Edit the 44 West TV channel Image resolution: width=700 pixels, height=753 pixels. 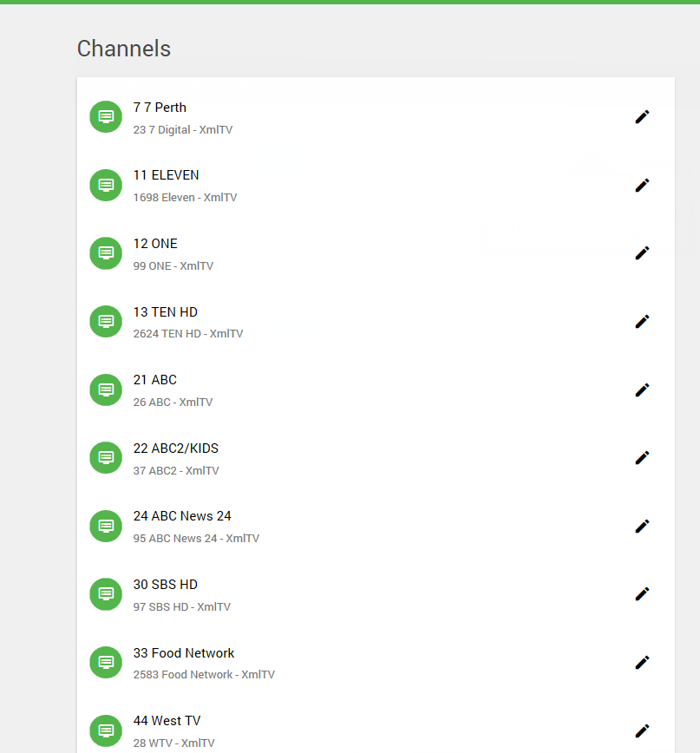pyautogui.click(x=642, y=730)
